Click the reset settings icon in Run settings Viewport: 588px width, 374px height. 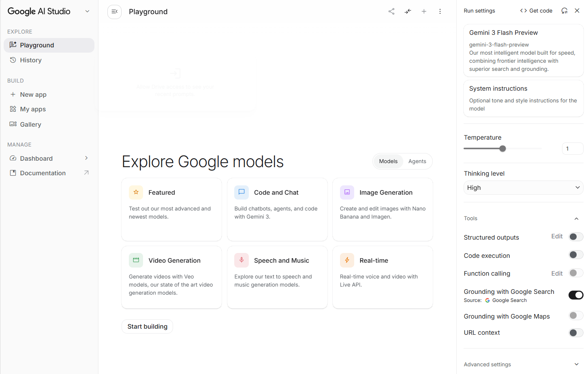(x=564, y=11)
